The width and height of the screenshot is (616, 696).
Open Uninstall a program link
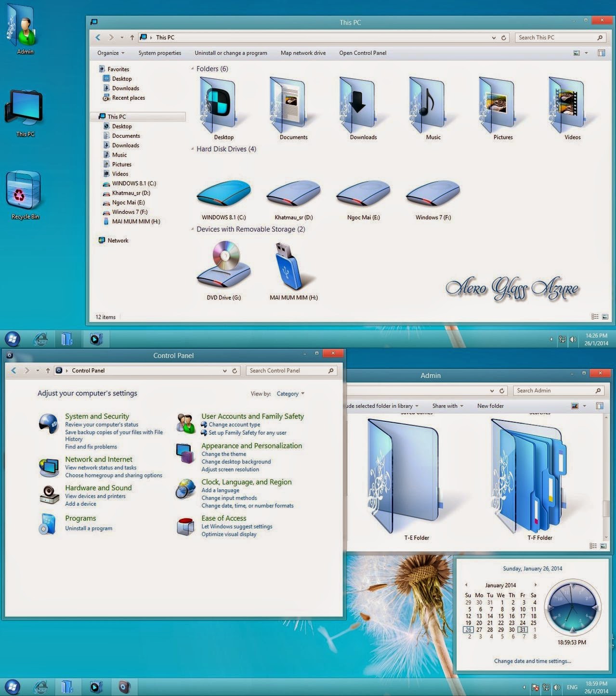(89, 528)
